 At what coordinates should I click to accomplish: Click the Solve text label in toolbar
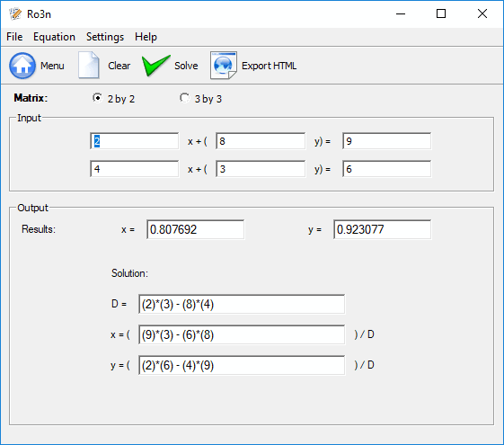pyautogui.click(x=186, y=66)
